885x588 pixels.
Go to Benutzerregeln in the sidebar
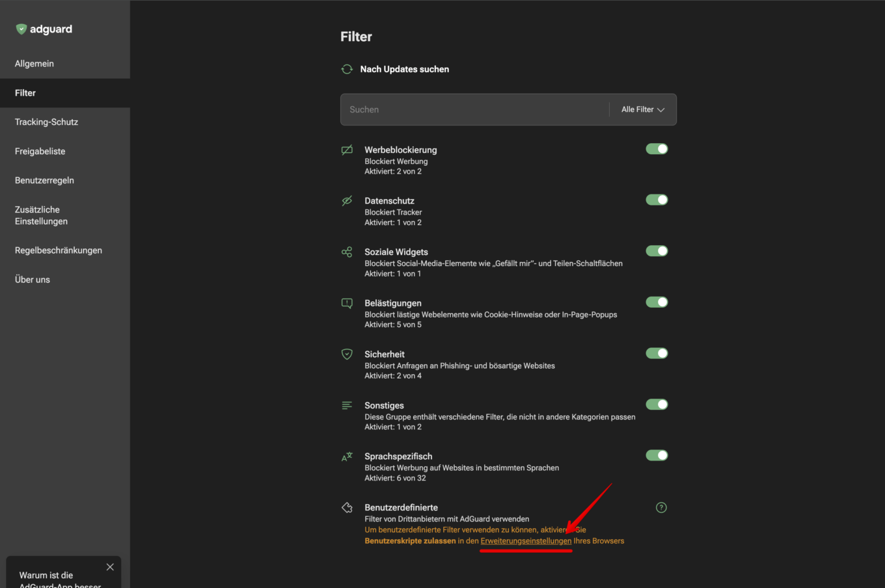pyautogui.click(x=44, y=180)
